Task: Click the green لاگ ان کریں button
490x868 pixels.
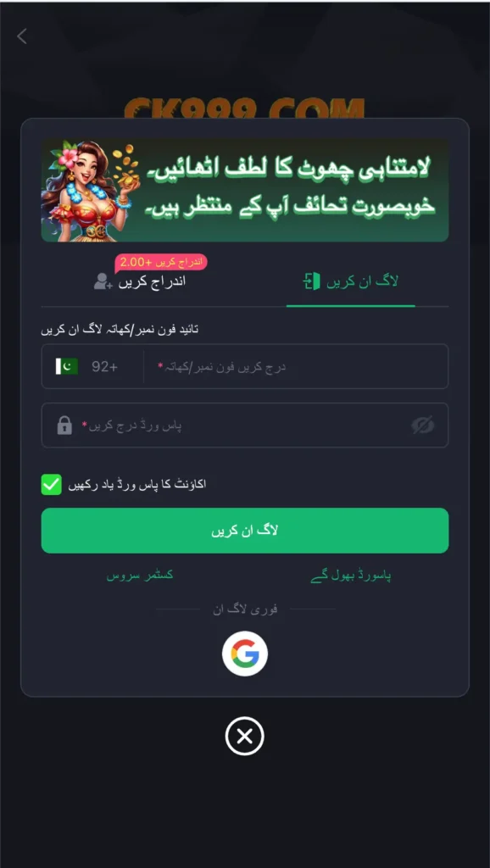Action: coord(245,531)
